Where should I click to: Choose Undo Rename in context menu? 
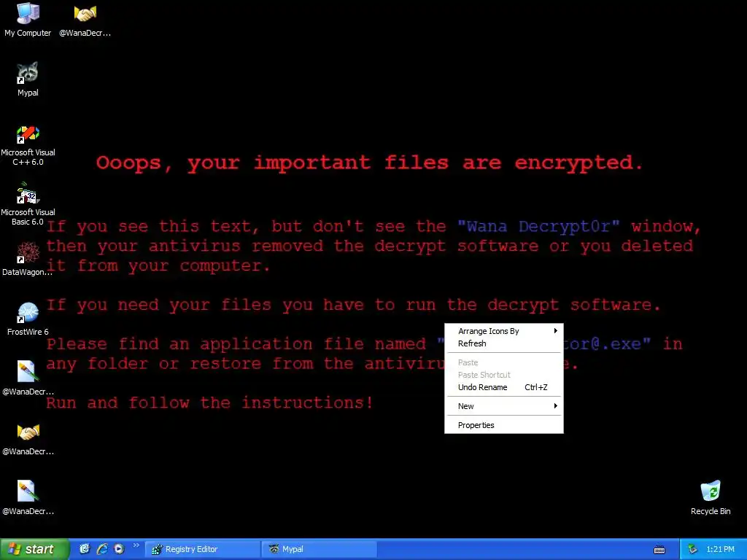[504, 387]
